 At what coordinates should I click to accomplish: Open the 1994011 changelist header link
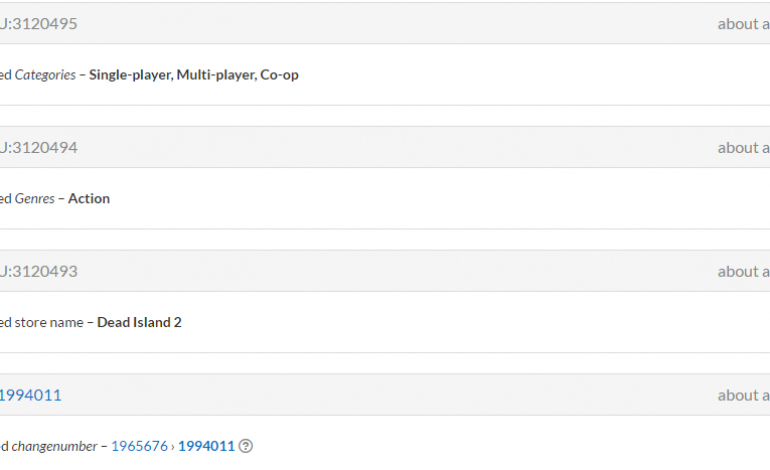[x=30, y=395]
